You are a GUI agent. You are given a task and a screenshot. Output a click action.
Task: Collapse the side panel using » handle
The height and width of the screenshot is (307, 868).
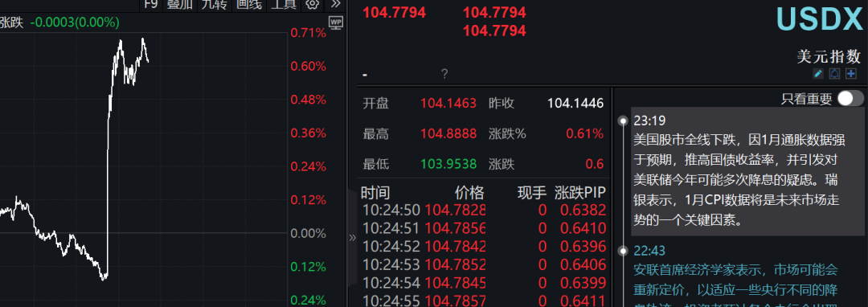tap(352, 238)
